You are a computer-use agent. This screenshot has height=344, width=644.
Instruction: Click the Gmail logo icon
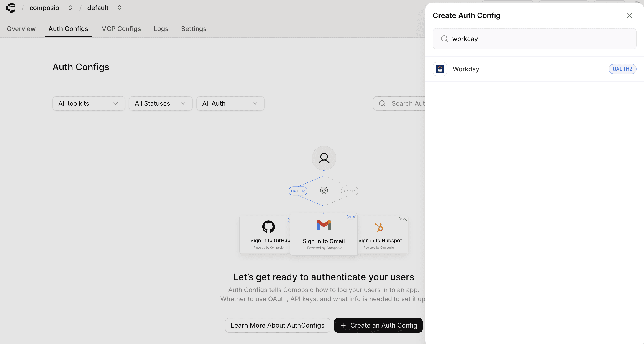click(x=324, y=225)
